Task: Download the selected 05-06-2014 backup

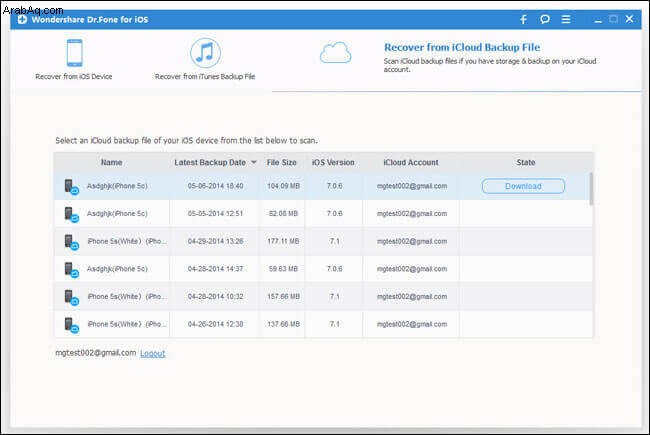Action: [x=523, y=186]
